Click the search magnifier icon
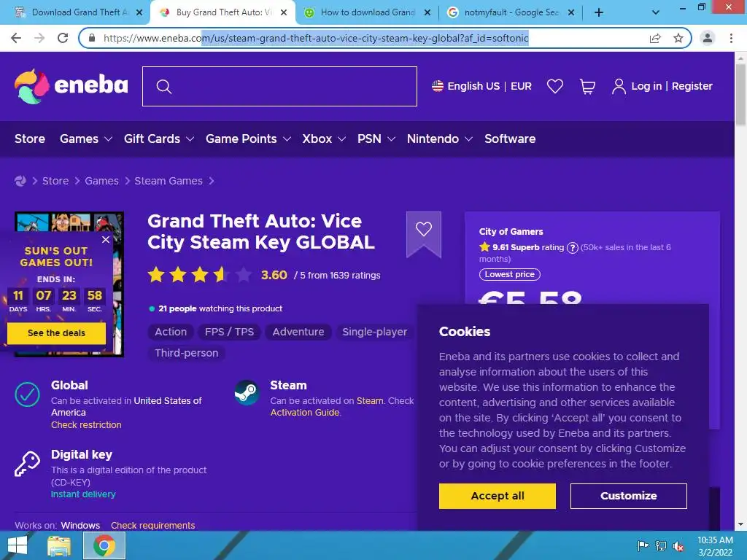The height and width of the screenshot is (560, 747). pyautogui.click(x=164, y=87)
